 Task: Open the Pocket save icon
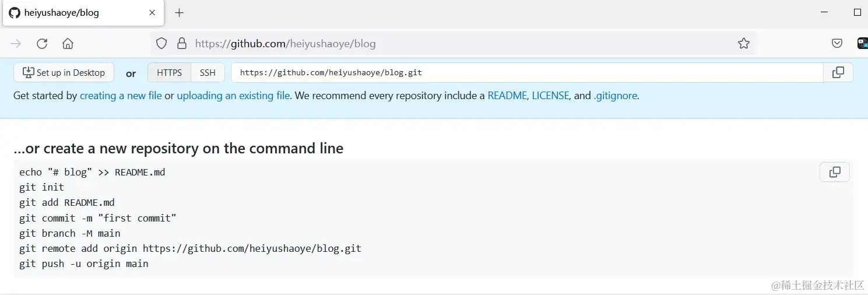837,44
